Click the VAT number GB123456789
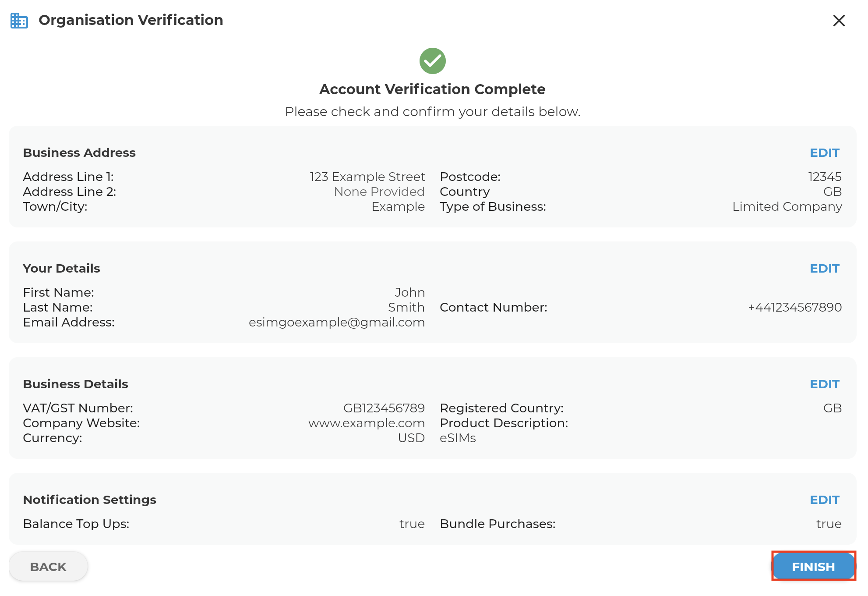The height and width of the screenshot is (596, 868). [x=384, y=408]
